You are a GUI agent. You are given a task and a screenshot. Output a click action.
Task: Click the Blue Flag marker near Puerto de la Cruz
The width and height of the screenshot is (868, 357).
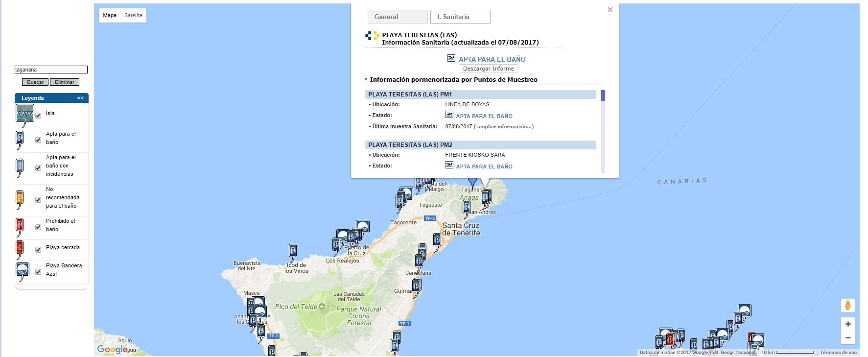click(x=363, y=226)
